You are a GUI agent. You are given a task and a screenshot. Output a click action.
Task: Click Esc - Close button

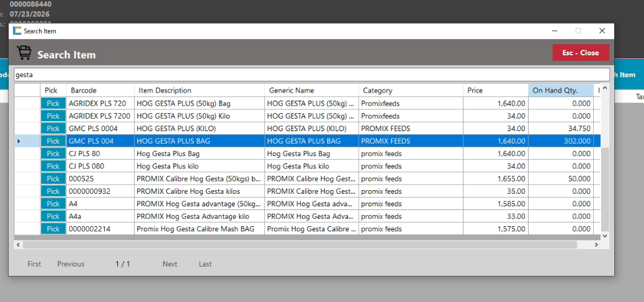coord(581,53)
